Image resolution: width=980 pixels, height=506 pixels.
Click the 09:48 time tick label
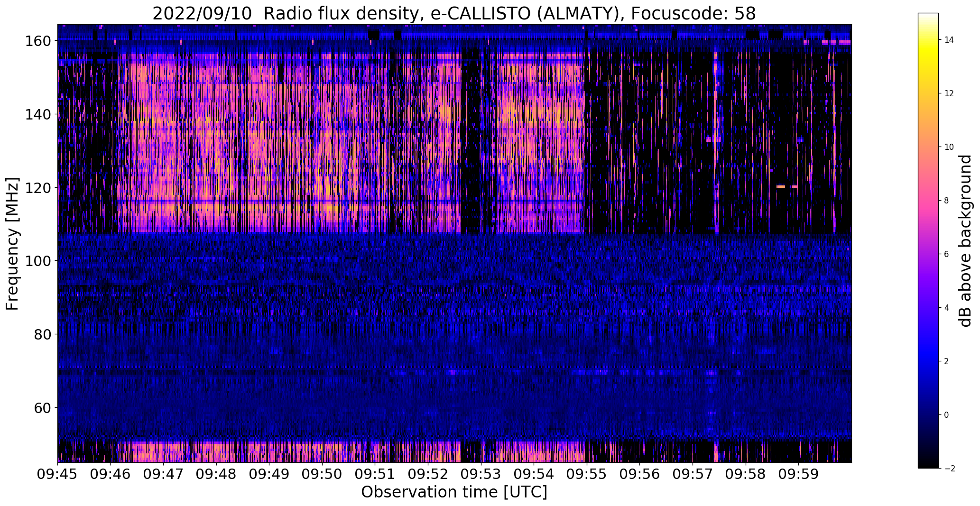(x=216, y=474)
